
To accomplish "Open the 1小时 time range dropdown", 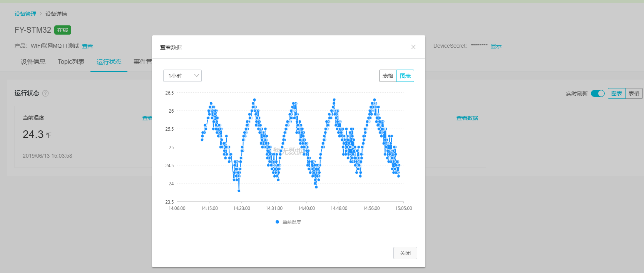I will coord(182,76).
